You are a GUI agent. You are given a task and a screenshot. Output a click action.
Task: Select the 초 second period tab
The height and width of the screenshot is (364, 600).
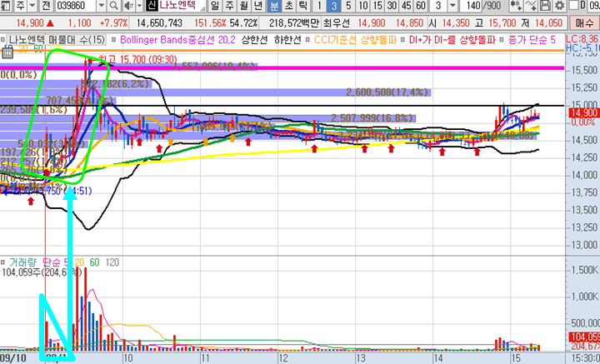(288, 6)
